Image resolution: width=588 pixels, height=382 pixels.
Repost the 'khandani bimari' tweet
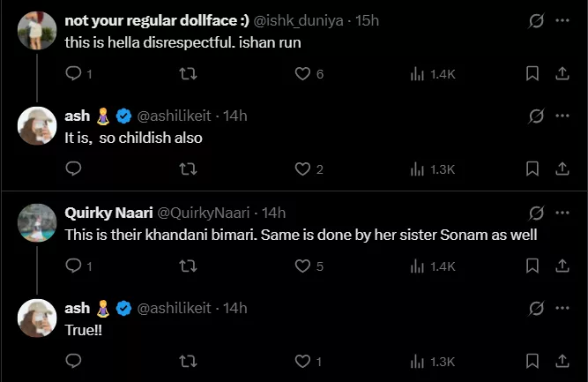click(188, 266)
